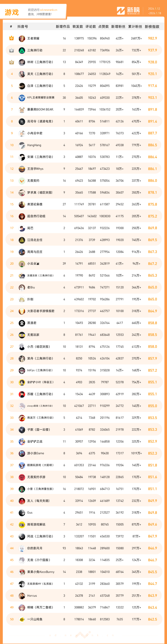Viewport: 167px width, 644px height.
Task: Click the Newrank logo in header
Action: pos(128,11)
